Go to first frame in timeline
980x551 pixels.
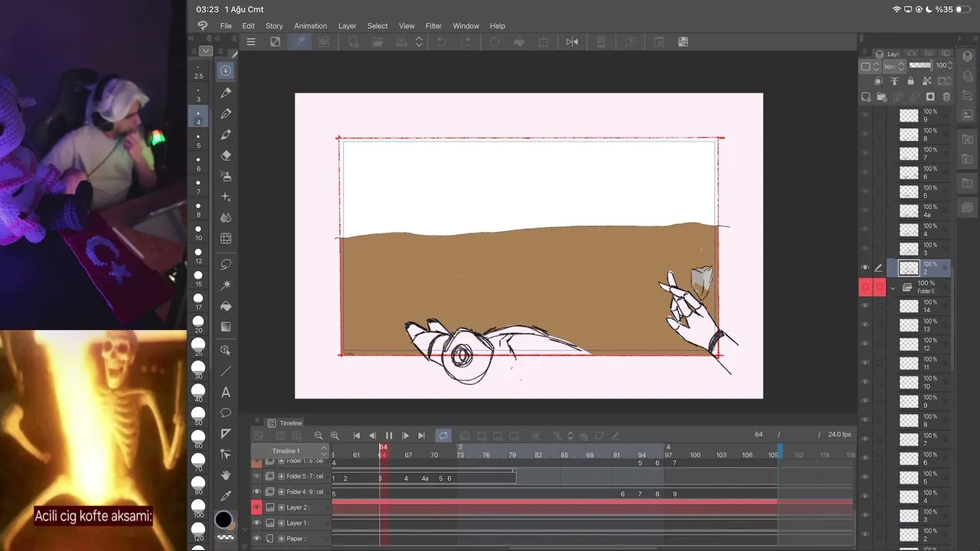tap(356, 435)
